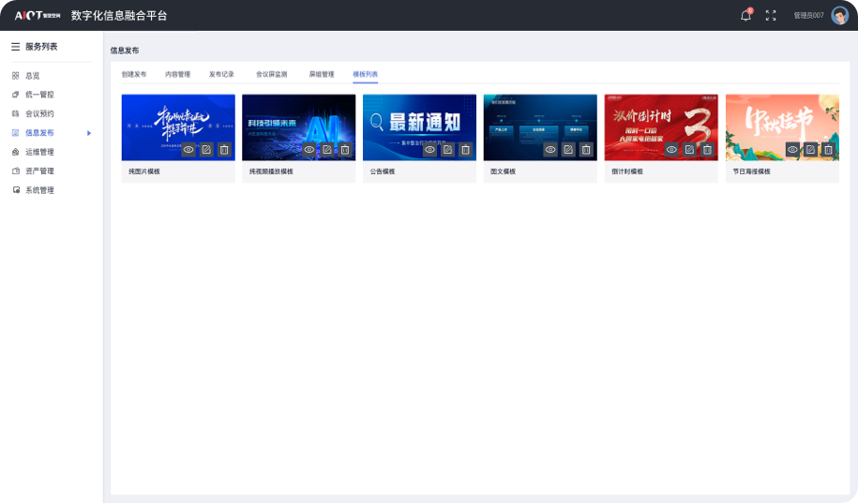Preview the 纯视频播放模板 template with eye icon
Image resolution: width=858 pixels, height=504 pixels.
click(309, 149)
